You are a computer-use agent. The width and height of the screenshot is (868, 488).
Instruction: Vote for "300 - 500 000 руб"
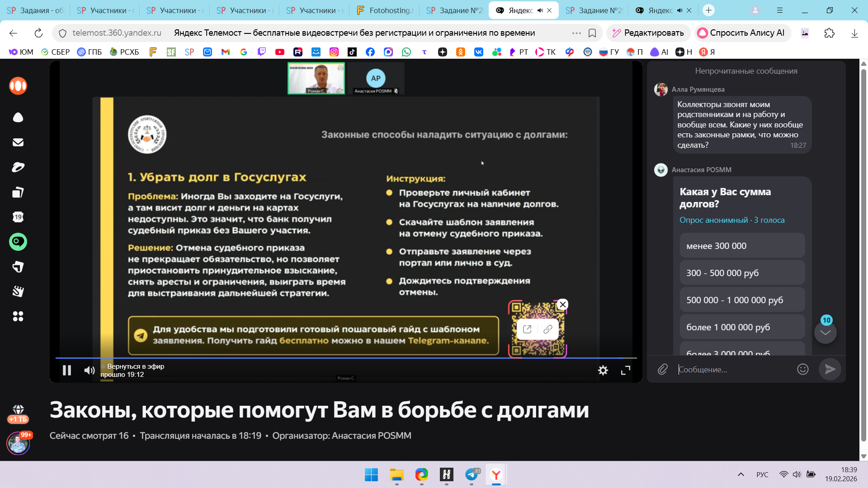pyautogui.click(x=742, y=273)
